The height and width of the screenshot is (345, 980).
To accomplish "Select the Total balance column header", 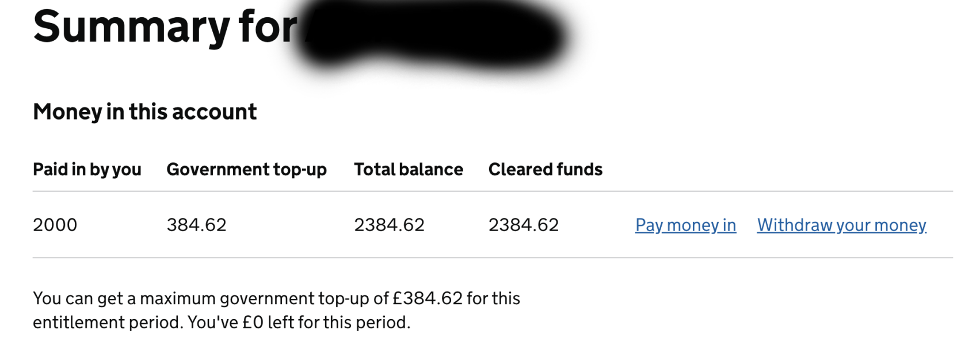I will (409, 170).
